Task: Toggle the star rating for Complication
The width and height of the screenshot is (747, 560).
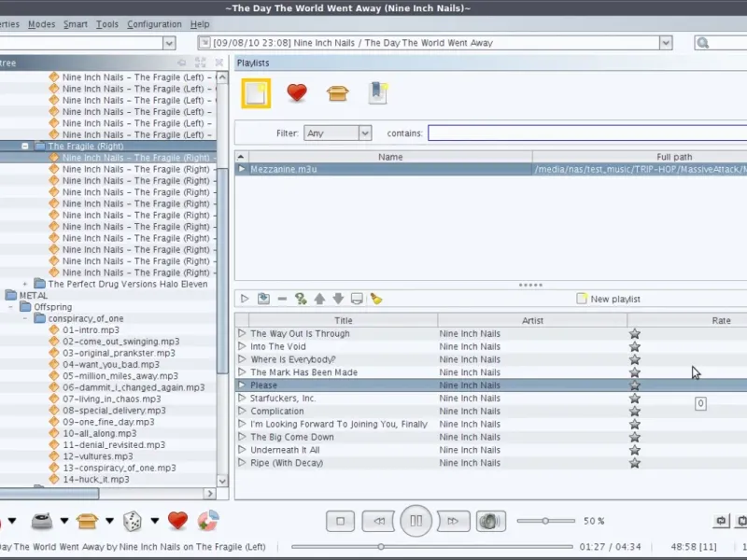Action: click(635, 411)
